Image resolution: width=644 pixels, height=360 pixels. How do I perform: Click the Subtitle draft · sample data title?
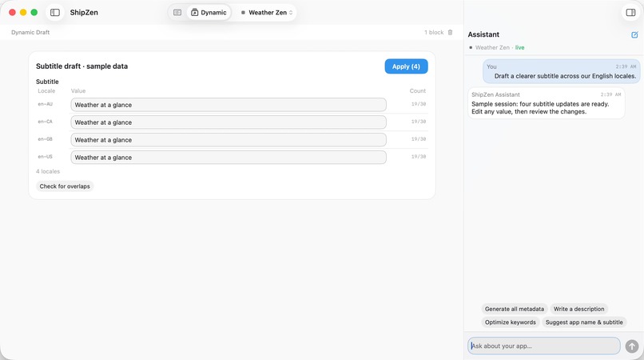tap(81, 66)
